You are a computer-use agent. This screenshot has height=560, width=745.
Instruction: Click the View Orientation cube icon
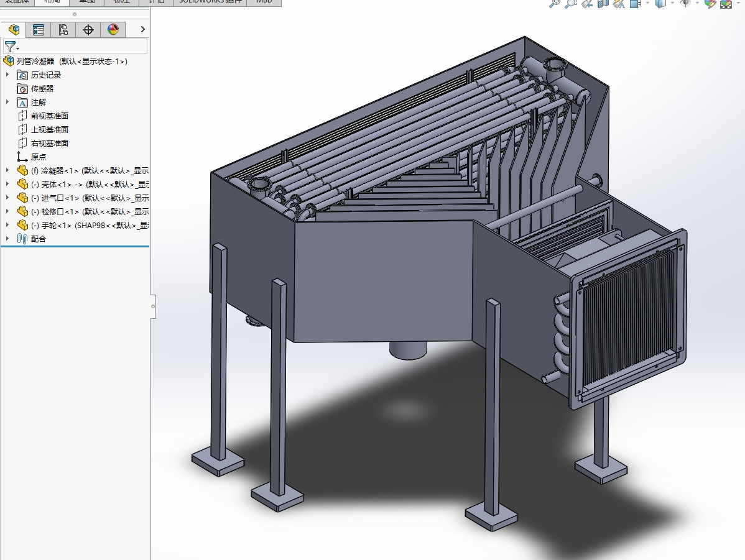[636, 4]
